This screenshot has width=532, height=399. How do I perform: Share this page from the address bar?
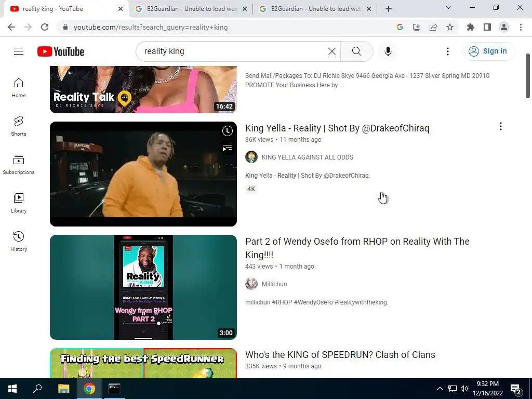tap(433, 27)
